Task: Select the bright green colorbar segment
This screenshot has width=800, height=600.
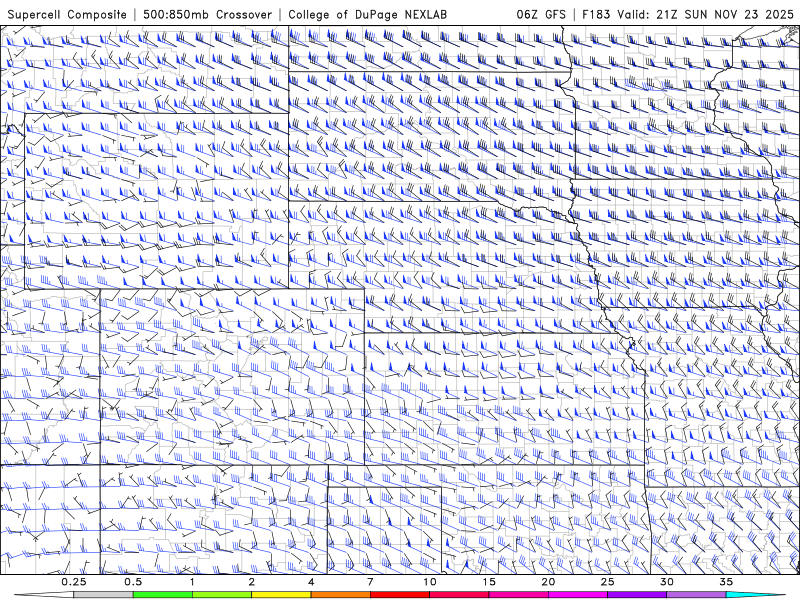Action: [x=163, y=595]
